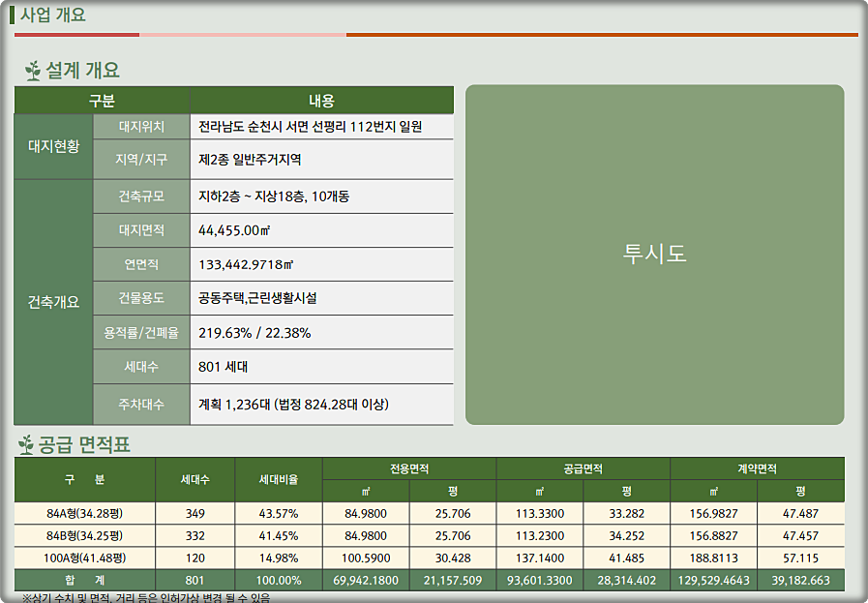Select the supply pyeong 33.282
868x603 pixels.
(x=627, y=514)
